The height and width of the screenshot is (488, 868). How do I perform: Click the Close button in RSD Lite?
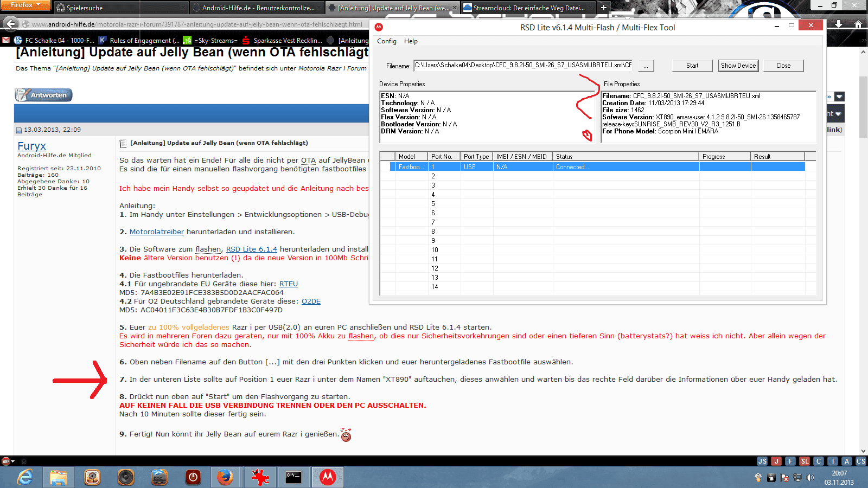click(783, 66)
